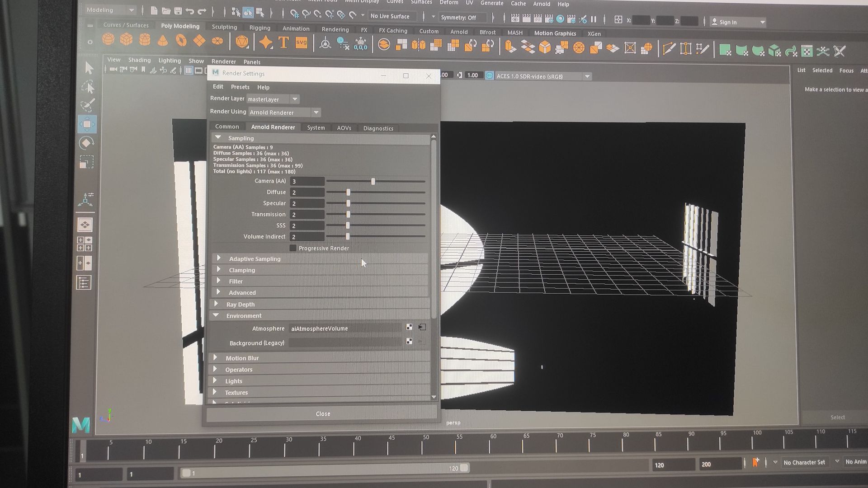Click the Camera (AA) slider
This screenshot has width=868, height=488.
click(373, 181)
